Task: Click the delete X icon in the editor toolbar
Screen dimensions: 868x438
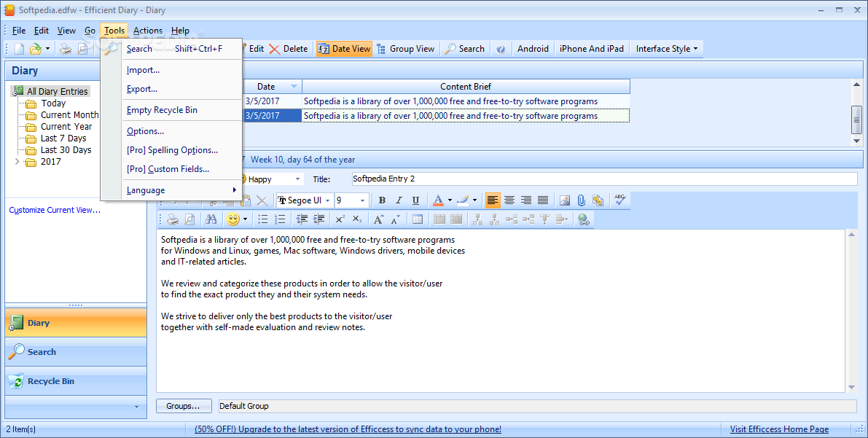Action: 262,200
